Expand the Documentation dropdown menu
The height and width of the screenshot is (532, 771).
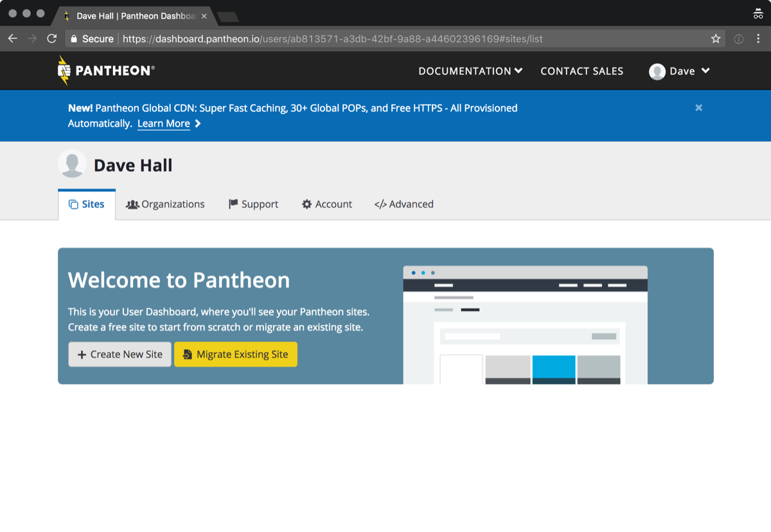(470, 71)
